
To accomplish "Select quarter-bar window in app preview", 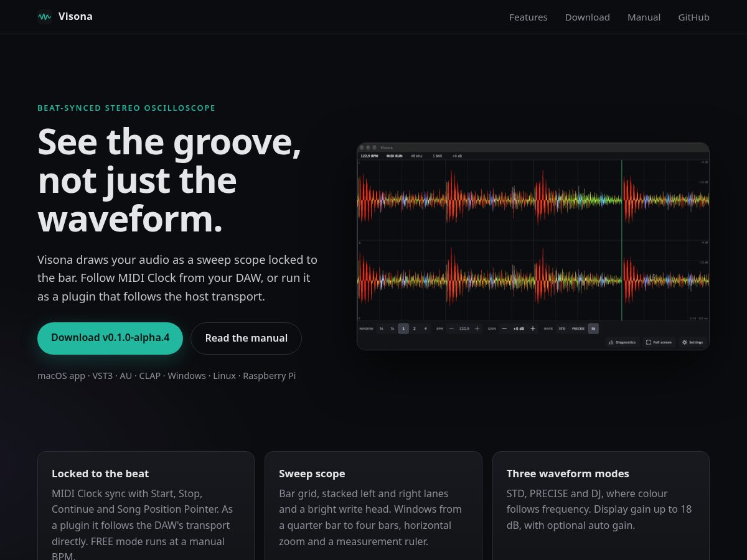I will tap(382, 329).
